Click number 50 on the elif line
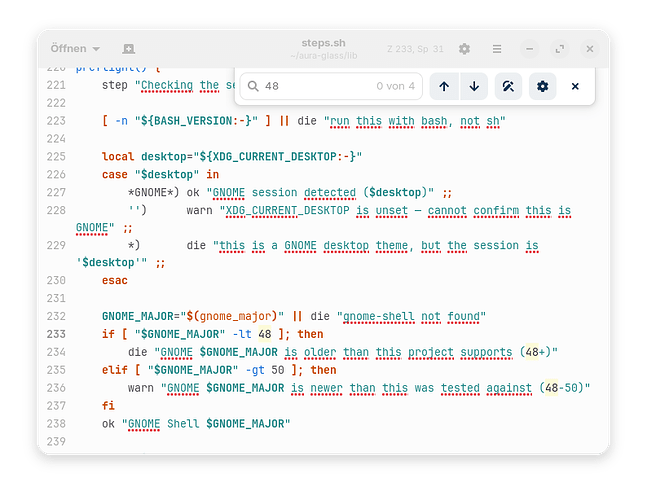 [x=278, y=370]
